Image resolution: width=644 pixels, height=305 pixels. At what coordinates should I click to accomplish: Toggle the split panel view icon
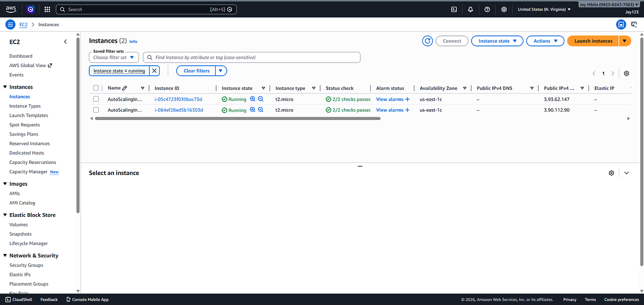coord(621,24)
